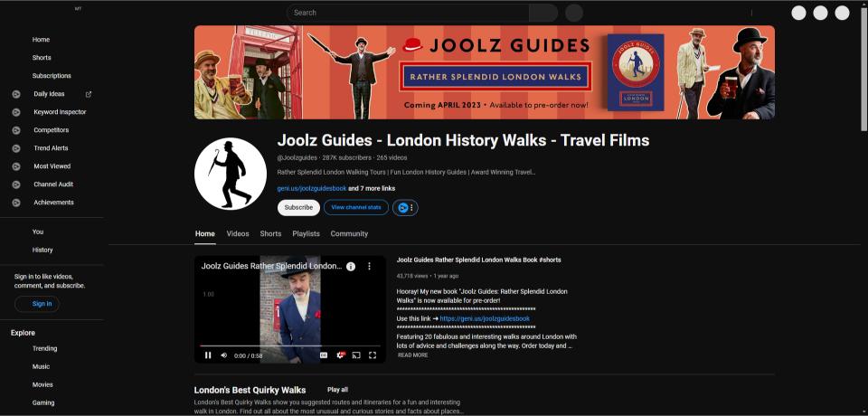Click Play all for London's Best Quirky Walks
This screenshot has width=868, height=416.
pyautogui.click(x=337, y=390)
